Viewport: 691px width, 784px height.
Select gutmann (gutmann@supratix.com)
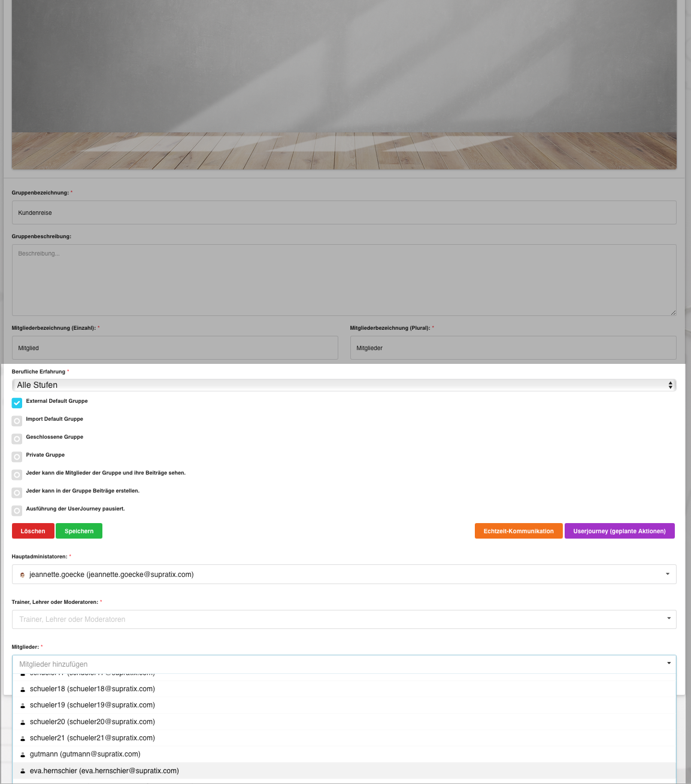(344, 754)
